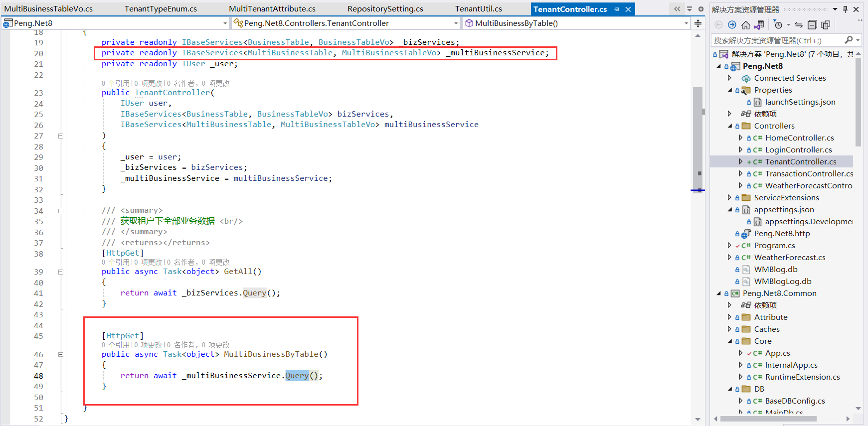868x426 pixels.
Task: Switch to TenantTypeEnum.cs tab
Action: [x=161, y=9]
